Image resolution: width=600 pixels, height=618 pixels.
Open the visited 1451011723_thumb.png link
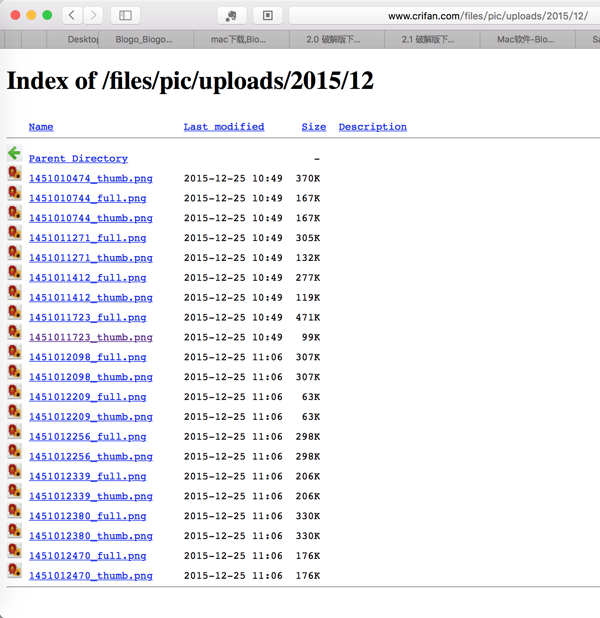pos(91,337)
